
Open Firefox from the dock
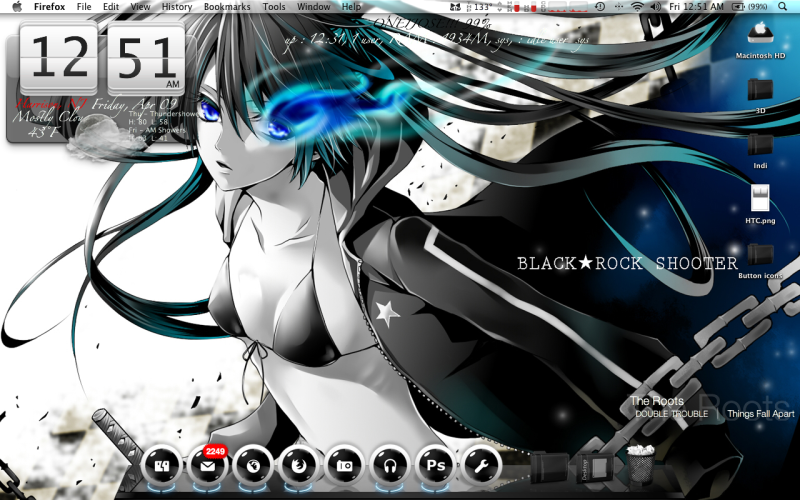(298, 465)
